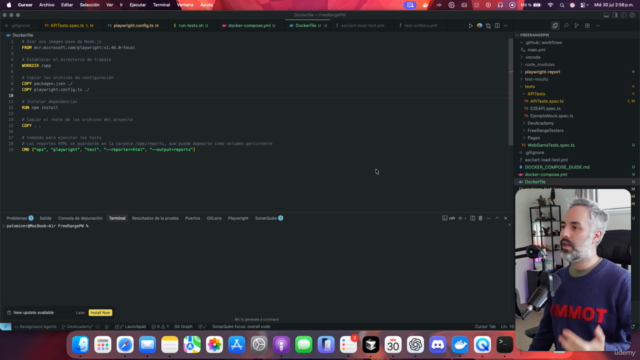Click Launchpad in the status bar
640x360 pixels.
tap(132, 327)
